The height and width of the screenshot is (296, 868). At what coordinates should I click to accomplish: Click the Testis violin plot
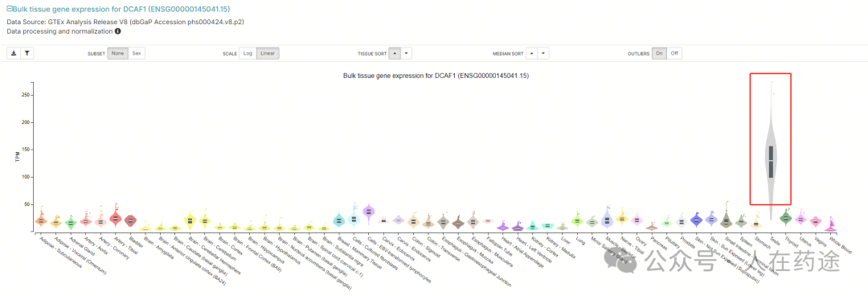(771, 161)
